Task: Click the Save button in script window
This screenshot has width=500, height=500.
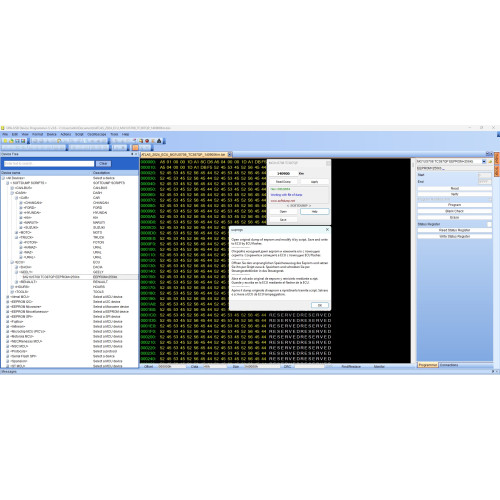Action: pos(283,220)
